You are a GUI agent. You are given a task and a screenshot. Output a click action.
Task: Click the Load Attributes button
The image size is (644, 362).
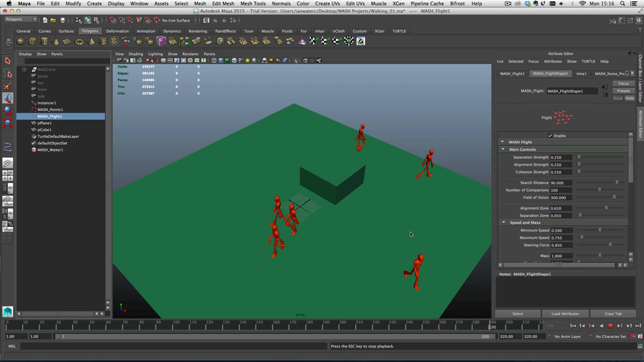(565, 313)
